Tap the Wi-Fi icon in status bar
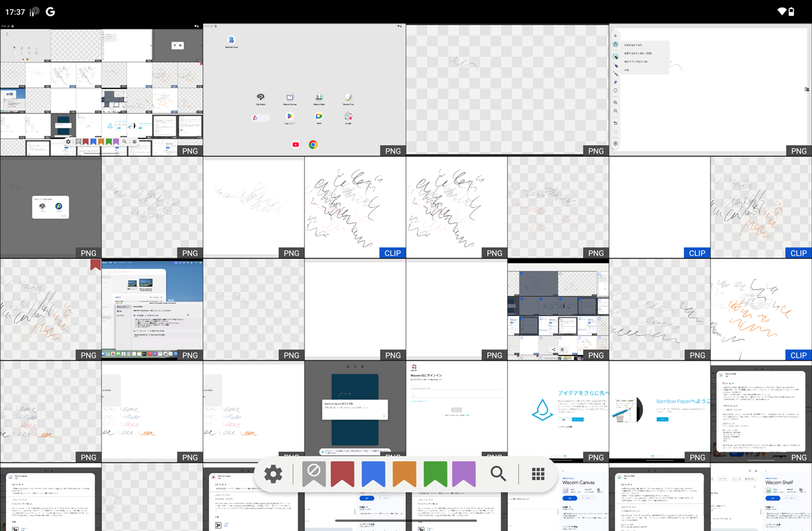 point(782,11)
